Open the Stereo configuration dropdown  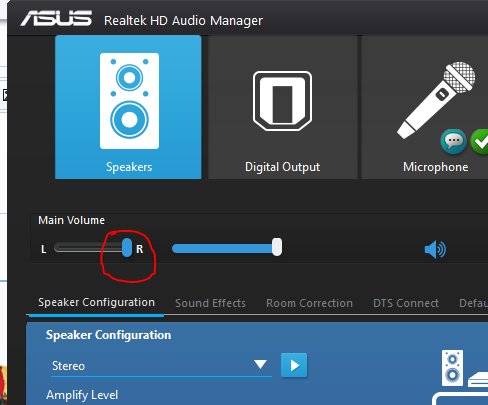coord(161,366)
